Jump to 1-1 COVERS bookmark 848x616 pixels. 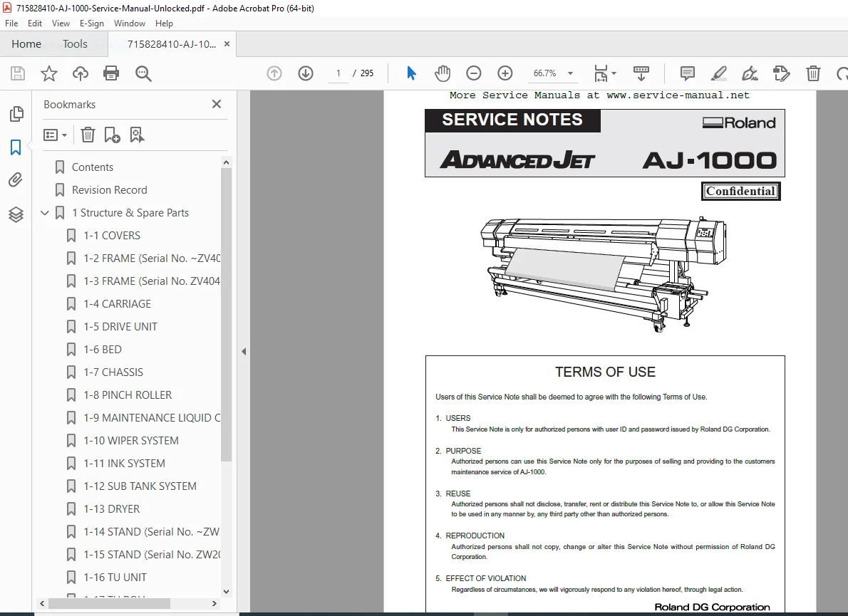tap(111, 236)
